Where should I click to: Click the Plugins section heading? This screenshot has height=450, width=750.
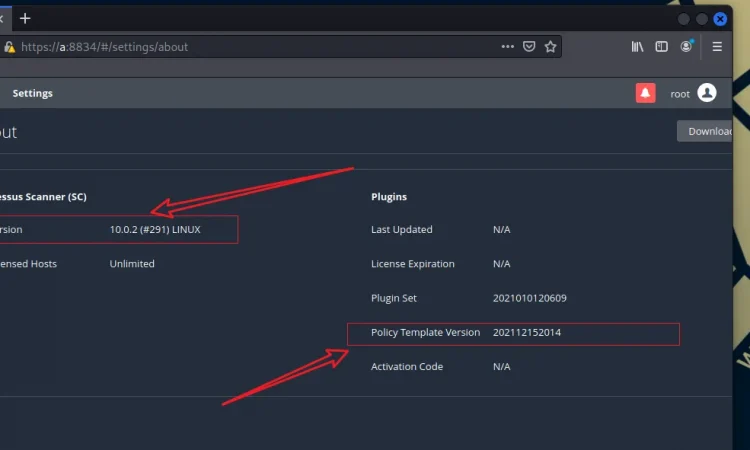(389, 197)
